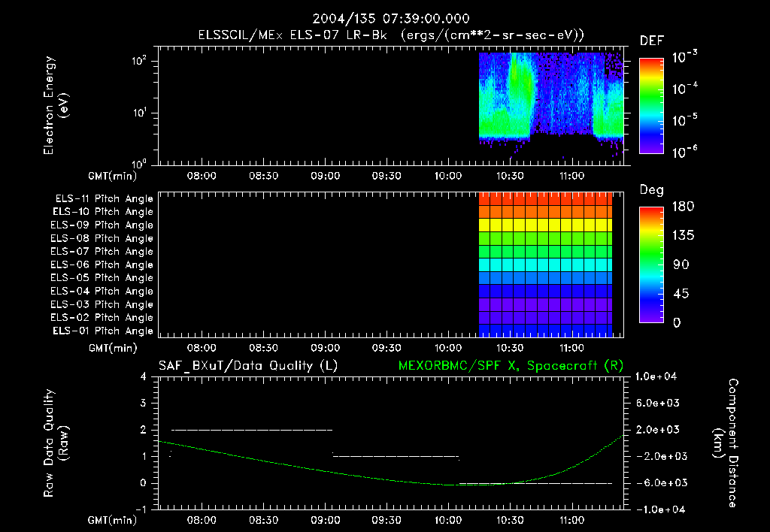The image size is (770, 532).
Task: Click the yellow ELS-09 pitch angle band
Action: [x=545, y=225]
